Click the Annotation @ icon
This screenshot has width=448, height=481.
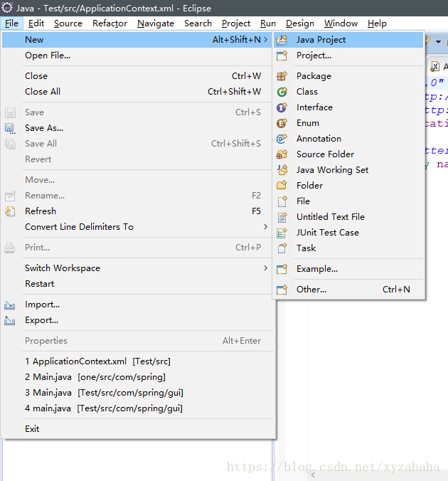(x=282, y=139)
